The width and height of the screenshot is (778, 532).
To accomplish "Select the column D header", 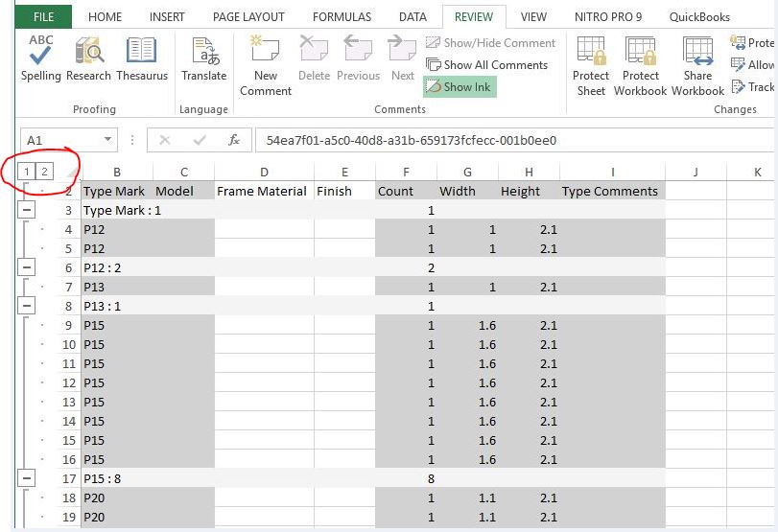I will pyautogui.click(x=264, y=173).
